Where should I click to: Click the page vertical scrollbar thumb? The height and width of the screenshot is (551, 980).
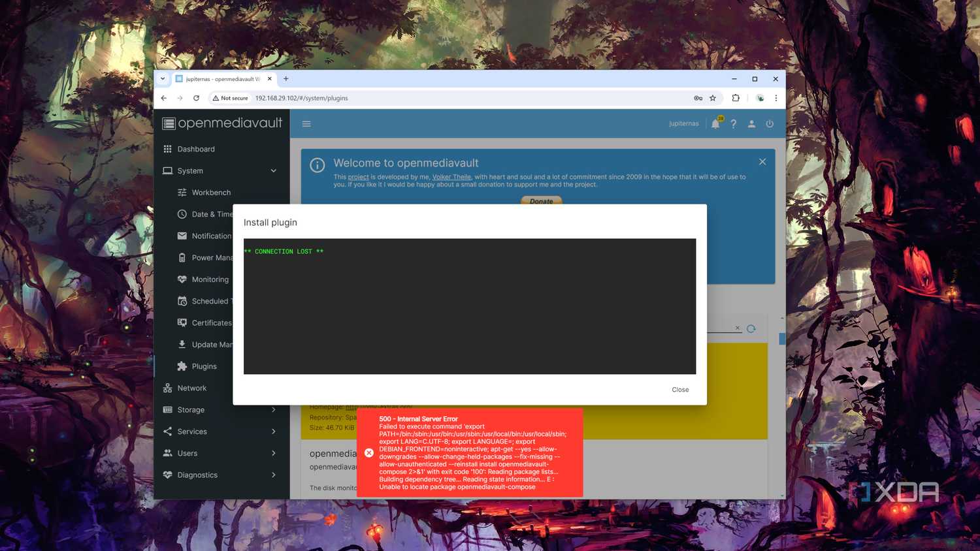point(782,339)
